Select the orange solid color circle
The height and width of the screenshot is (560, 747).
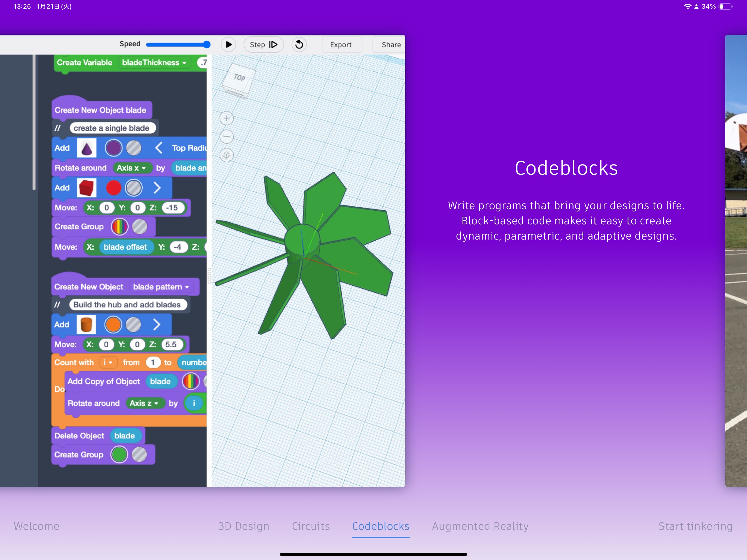pos(113,324)
